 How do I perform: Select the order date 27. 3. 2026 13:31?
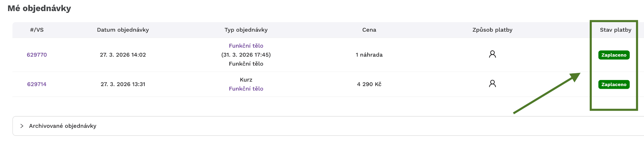(x=123, y=84)
